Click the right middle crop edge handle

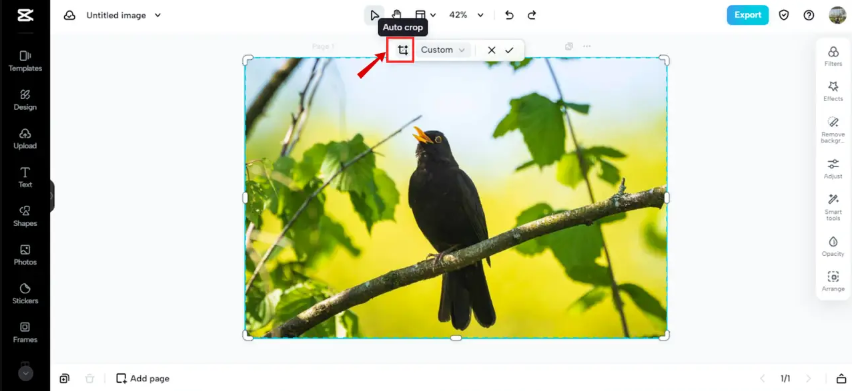tap(667, 198)
